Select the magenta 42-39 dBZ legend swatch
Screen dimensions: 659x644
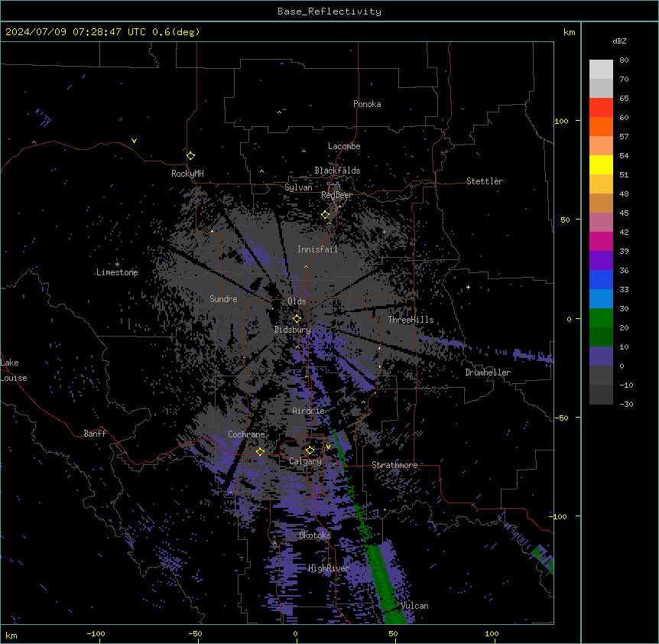[601, 241]
